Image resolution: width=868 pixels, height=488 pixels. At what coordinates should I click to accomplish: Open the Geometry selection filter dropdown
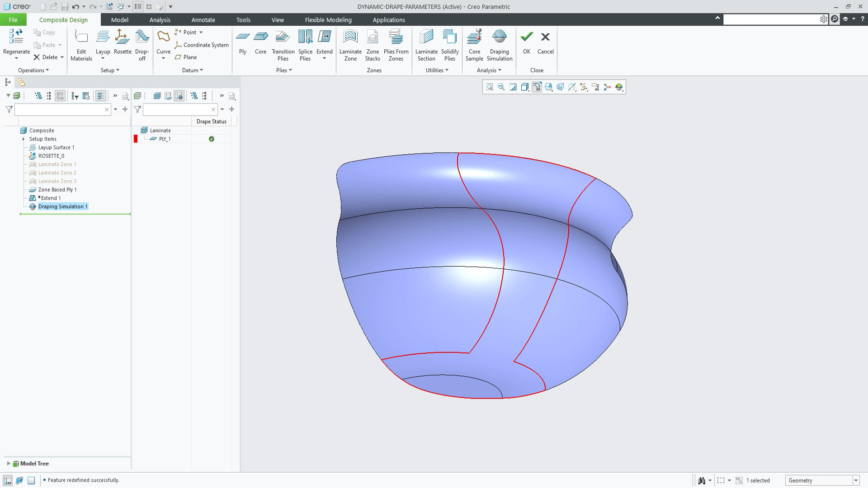[856, 481]
